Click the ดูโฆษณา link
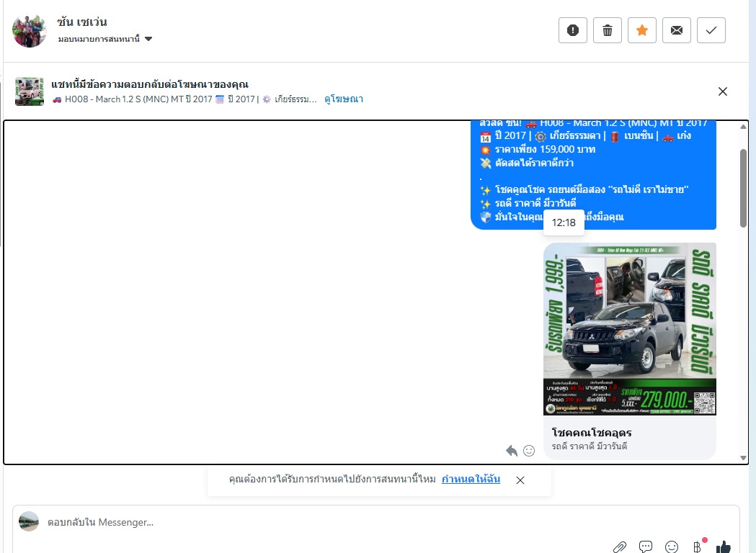The width and height of the screenshot is (756, 553). point(344,99)
